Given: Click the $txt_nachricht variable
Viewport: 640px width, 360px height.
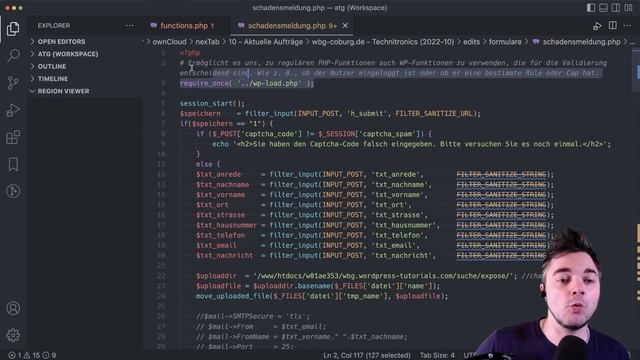Looking at the screenshot, I should (x=224, y=256).
